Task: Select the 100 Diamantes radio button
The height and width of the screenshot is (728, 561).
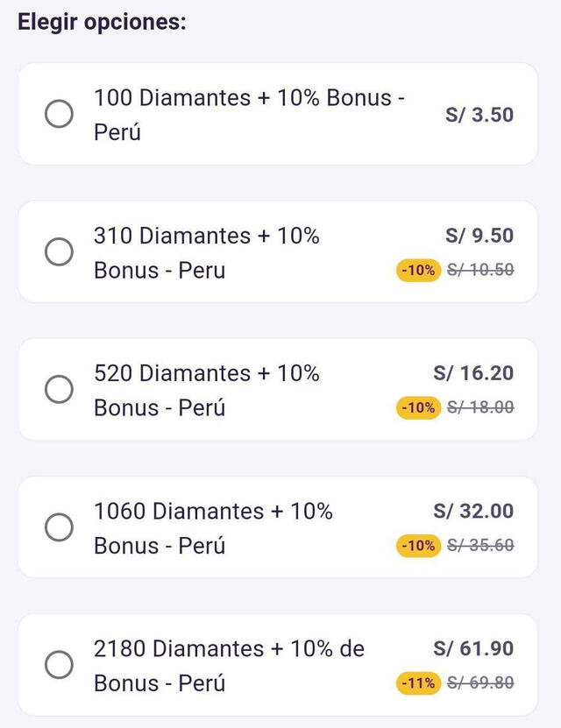Action: coord(59,114)
